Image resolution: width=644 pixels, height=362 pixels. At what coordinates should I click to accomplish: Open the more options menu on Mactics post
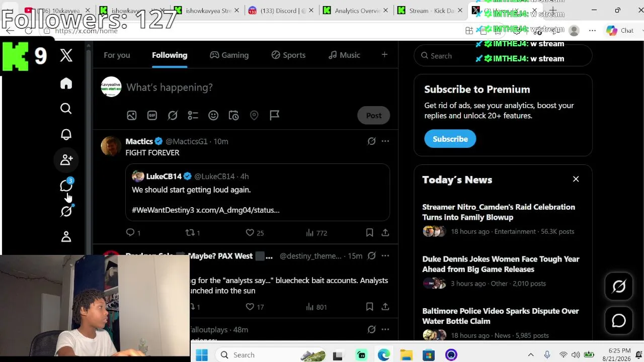385,141
